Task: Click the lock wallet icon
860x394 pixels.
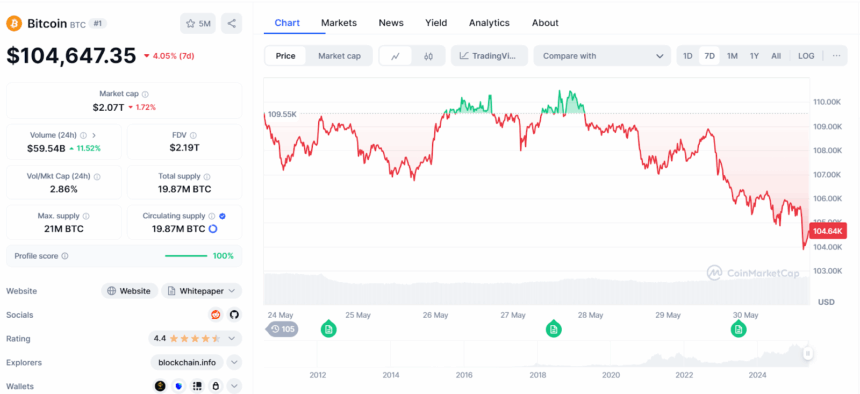Action: click(216, 386)
